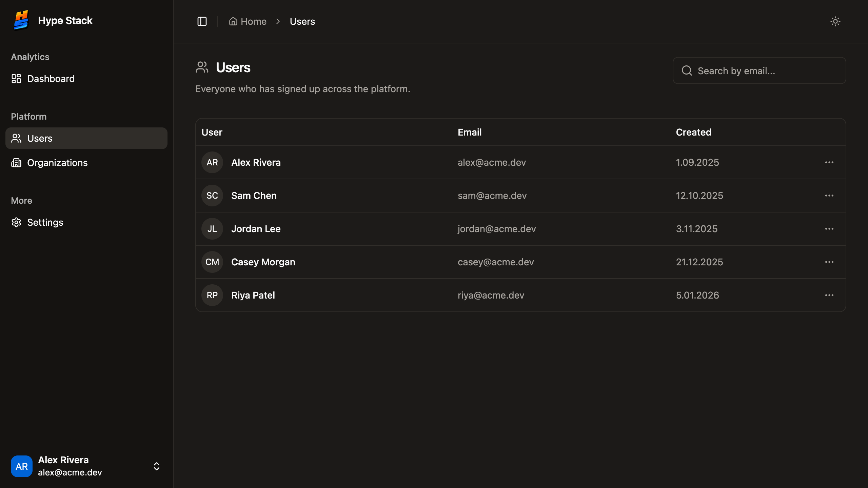Click the jordan@acme.dev email cell
Image resolution: width=868 pixels, height=488 pixels.
[497, 229]
